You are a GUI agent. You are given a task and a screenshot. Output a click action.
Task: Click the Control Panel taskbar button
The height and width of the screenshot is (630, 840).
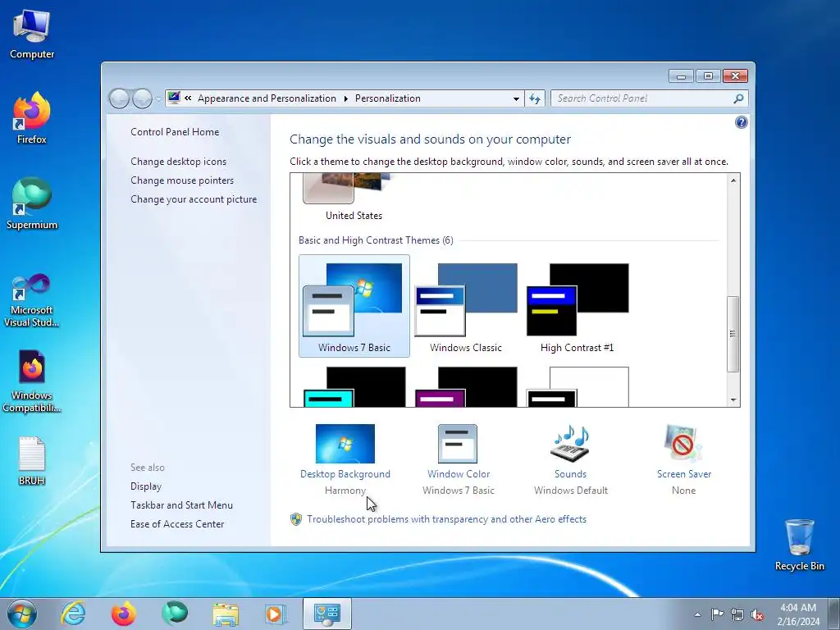pyautogui.click(x=327, y=614)
